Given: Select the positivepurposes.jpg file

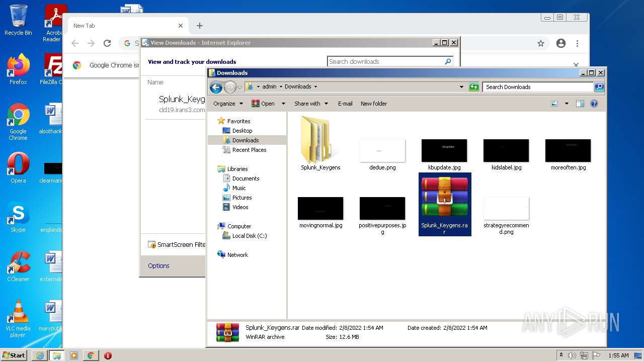Looking at the screenshot, I should pyautogui.click(x=382, y=216).
